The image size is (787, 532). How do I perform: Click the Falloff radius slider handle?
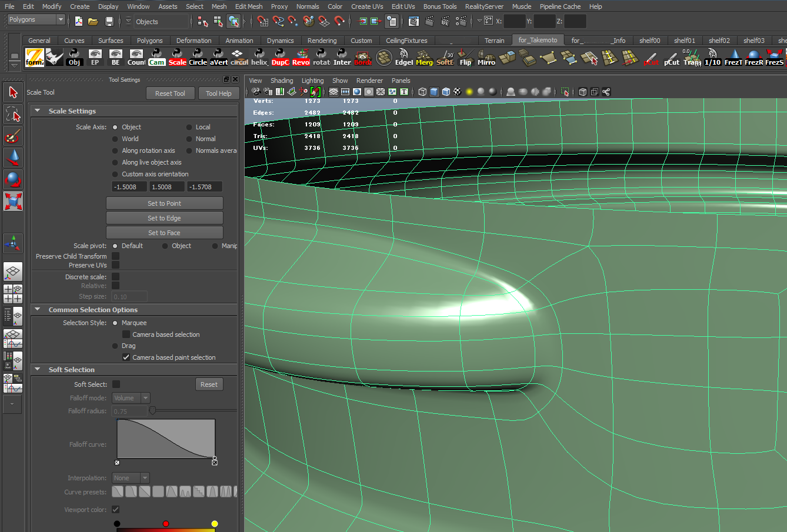tap(152, 411)
